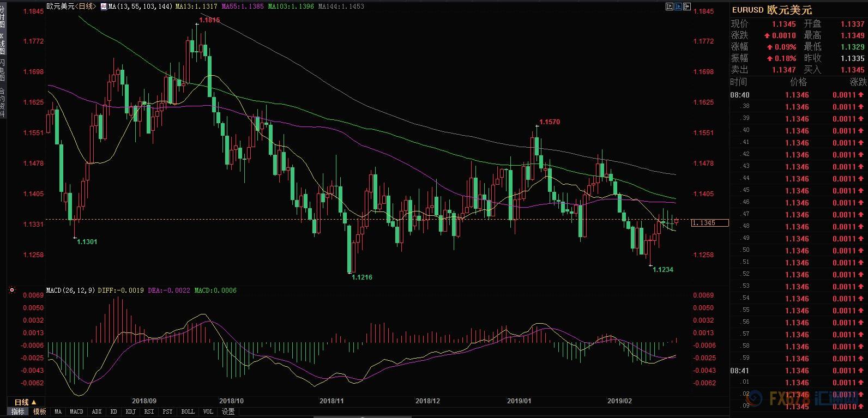Apply the KDJ indicator
The height and width of the screenshot is (418, 868).
click(x=130, y=411)
